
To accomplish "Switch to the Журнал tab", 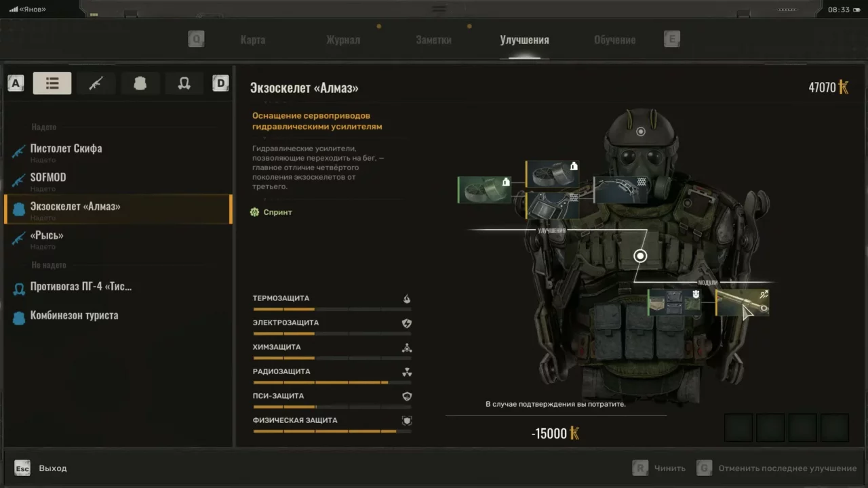I will point(343,40).
